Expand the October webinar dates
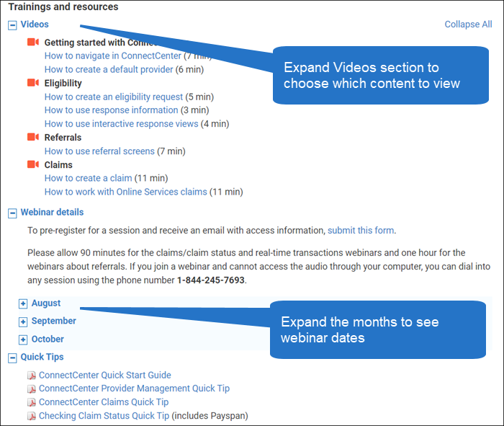 23,340
